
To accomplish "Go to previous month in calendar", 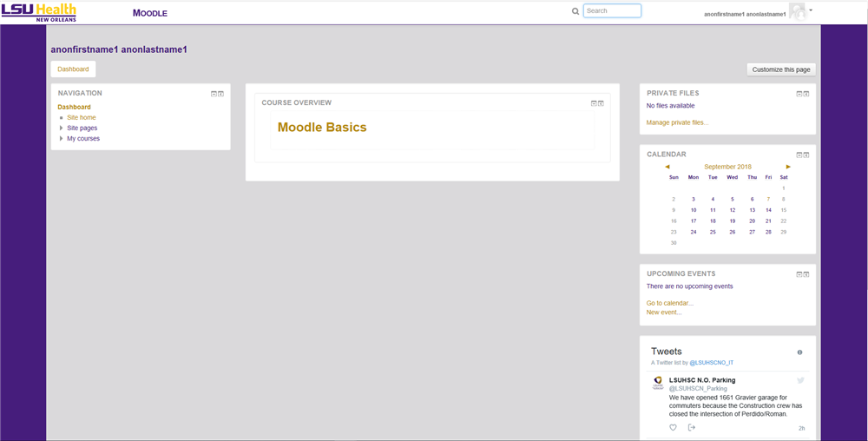I will pos(667,167).
